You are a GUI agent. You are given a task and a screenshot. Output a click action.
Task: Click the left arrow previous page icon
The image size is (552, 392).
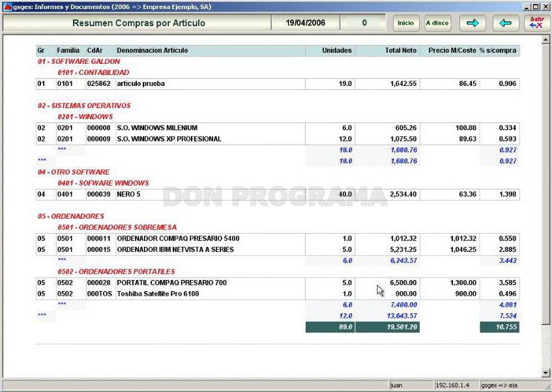point(506,23)
